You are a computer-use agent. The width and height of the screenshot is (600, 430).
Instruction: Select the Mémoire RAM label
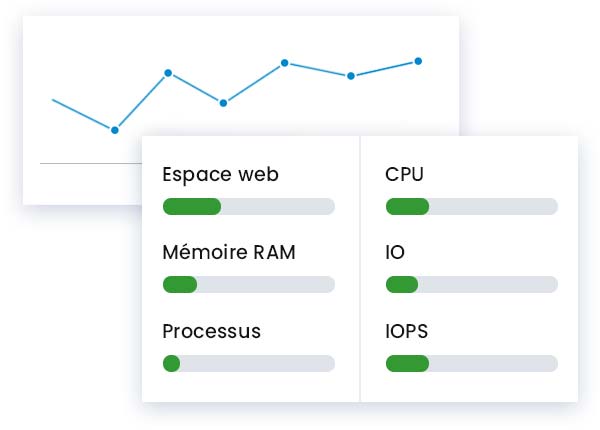pyautogui.click(x=229, y=253)
